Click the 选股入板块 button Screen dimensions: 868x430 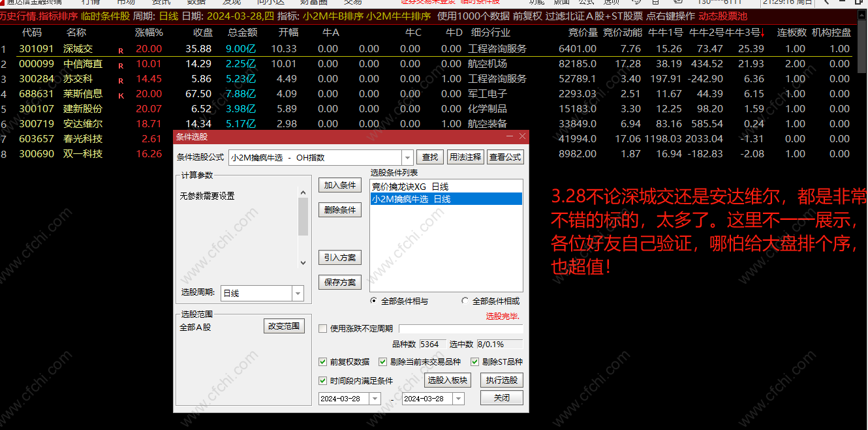tap(447, 380)
